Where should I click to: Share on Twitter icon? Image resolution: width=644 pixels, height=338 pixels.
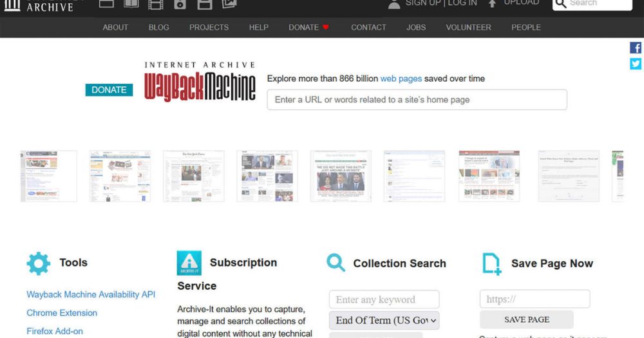pyautogui.click(x=636, y=64)
